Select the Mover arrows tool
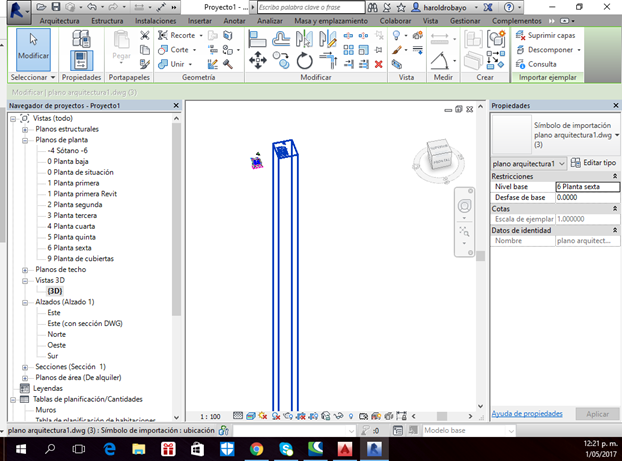The height and width of the screenshot is (461, 622). coord(257,61)
